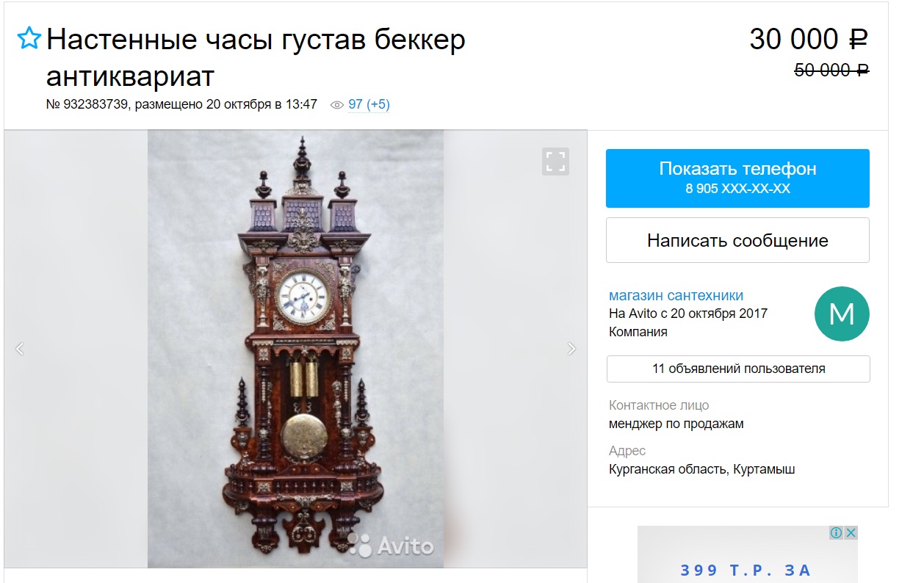Open the 399 Т.Р. ЗА ad banner

(747, 554)
